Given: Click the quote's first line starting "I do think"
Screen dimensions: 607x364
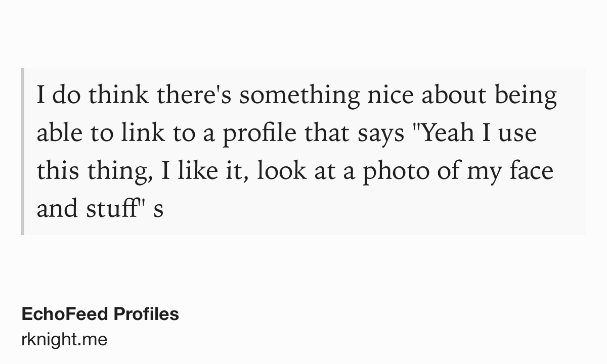Looking at the screenshot, I should click(296, 96).
